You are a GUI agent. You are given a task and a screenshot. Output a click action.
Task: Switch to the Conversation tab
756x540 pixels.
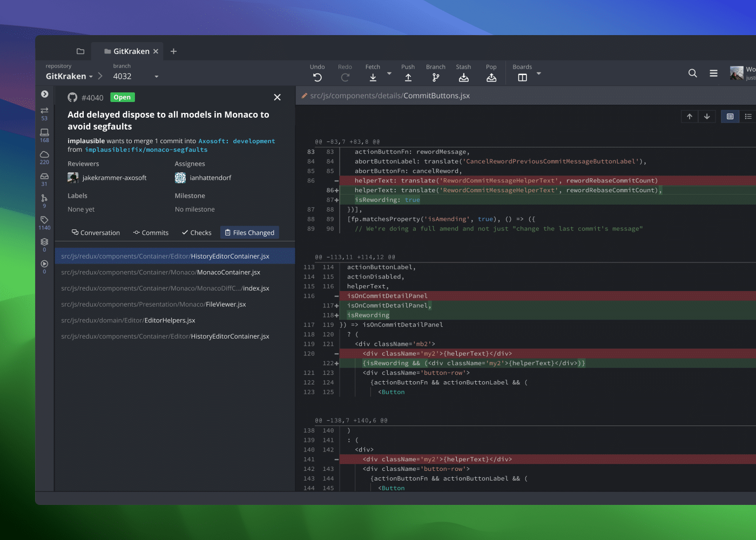(x=96, y=233)
